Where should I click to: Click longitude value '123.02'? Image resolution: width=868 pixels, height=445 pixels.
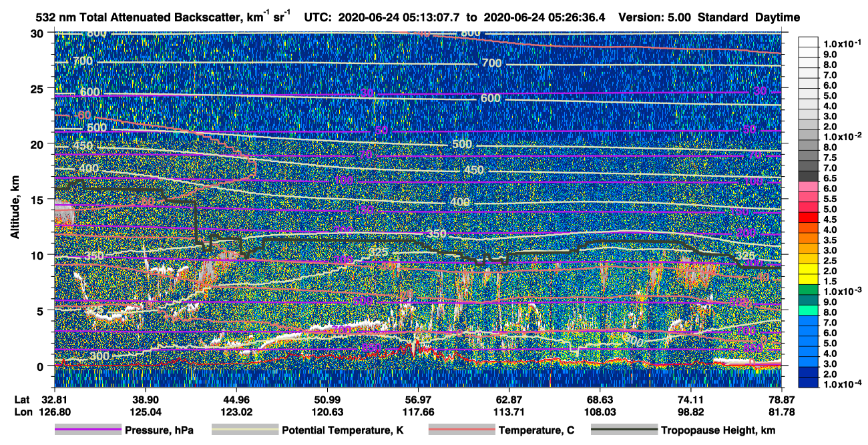(236, 412)
